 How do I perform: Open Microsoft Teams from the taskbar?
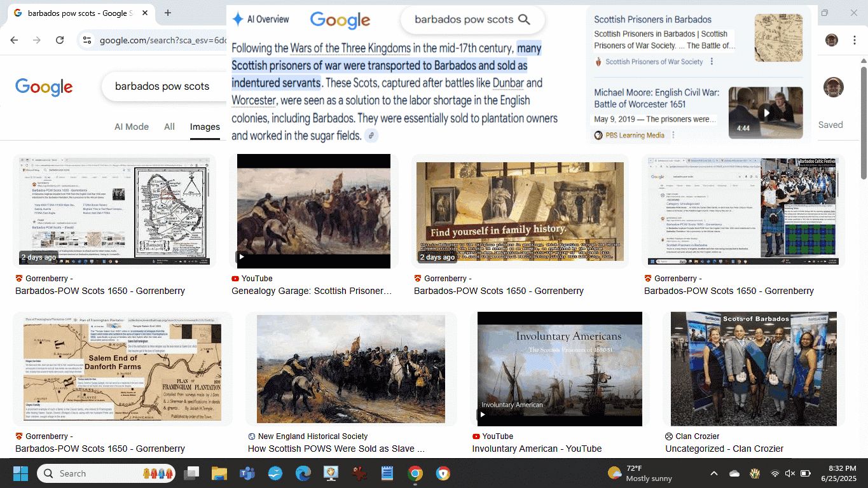(247, 473)
